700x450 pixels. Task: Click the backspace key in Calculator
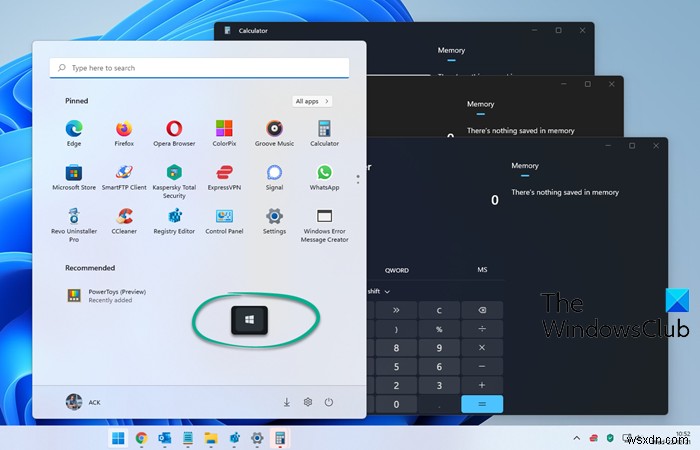click(482, 310)
